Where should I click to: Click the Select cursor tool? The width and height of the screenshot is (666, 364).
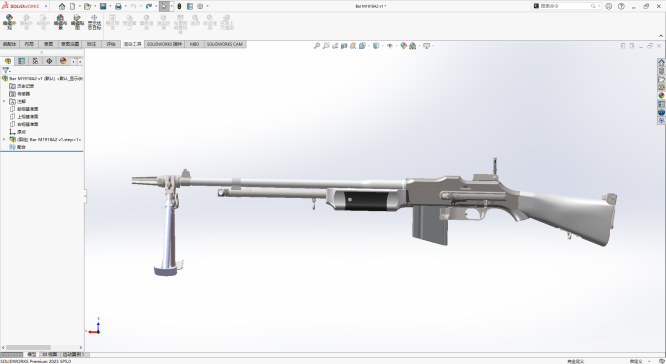164,6
